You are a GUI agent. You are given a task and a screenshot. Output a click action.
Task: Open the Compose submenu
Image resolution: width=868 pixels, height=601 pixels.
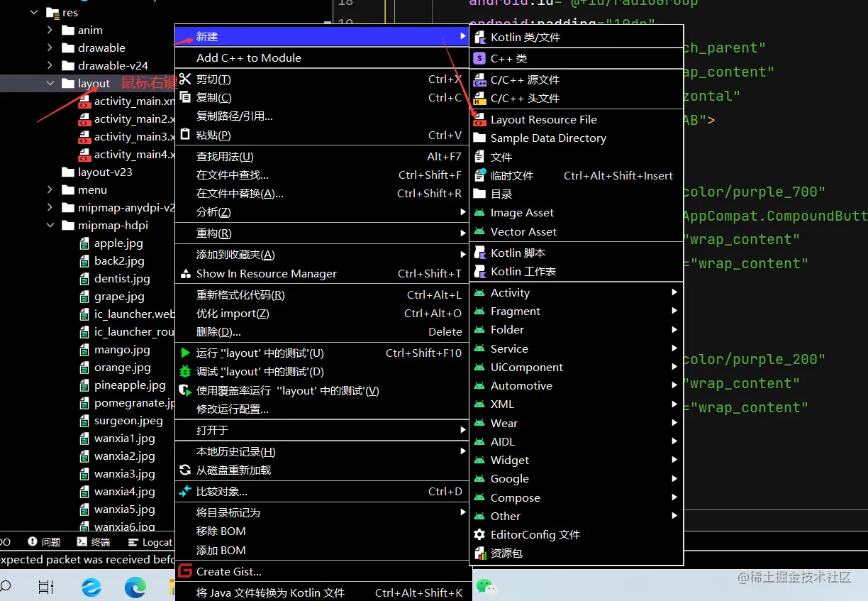click(x=576, y=497)
